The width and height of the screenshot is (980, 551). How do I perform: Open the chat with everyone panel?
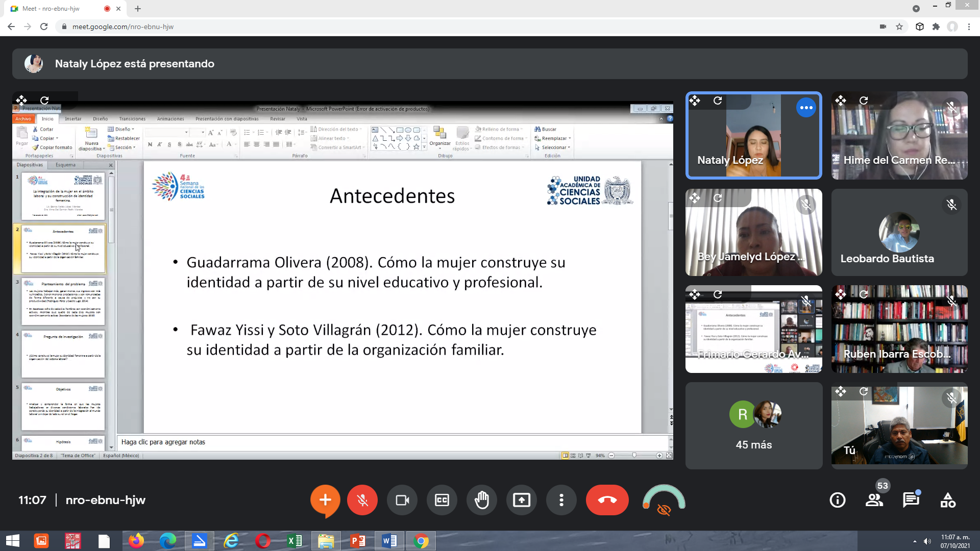click(911, 500)
